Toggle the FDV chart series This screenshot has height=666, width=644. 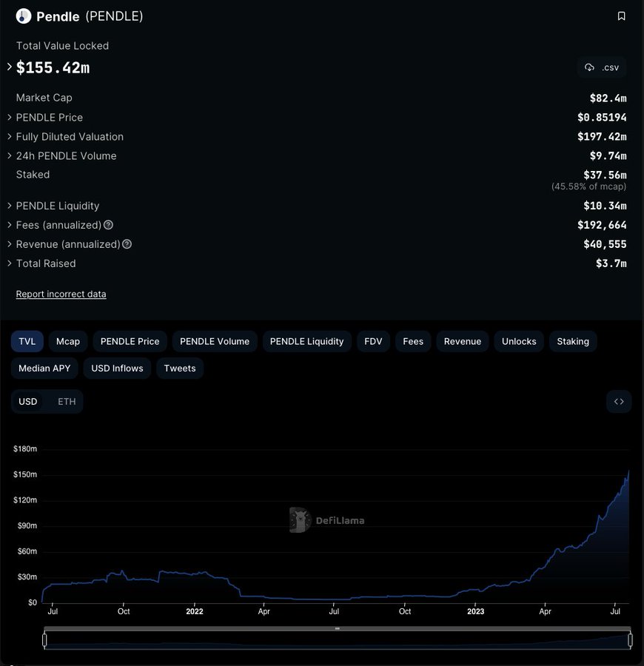click(373, 341)
